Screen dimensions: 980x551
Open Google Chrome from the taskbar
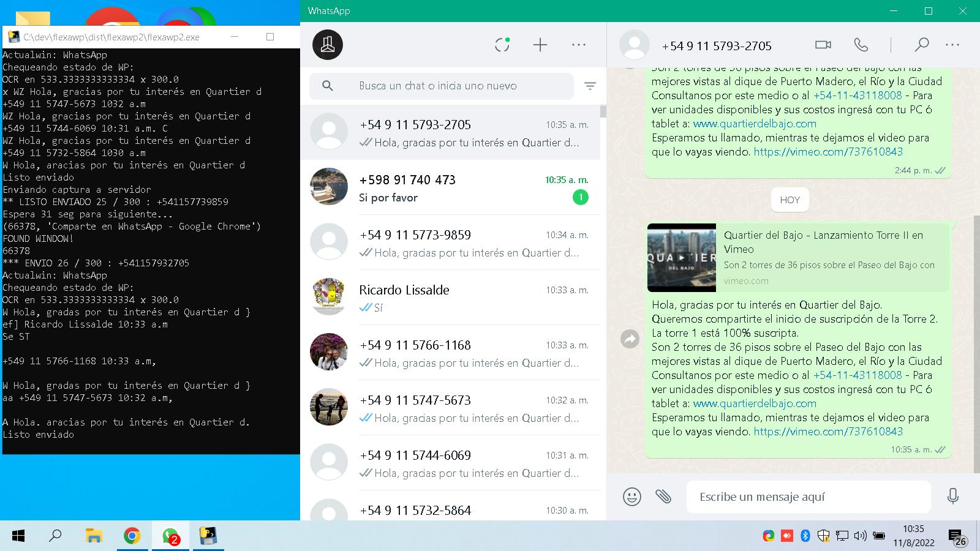(x=132, y=536)
